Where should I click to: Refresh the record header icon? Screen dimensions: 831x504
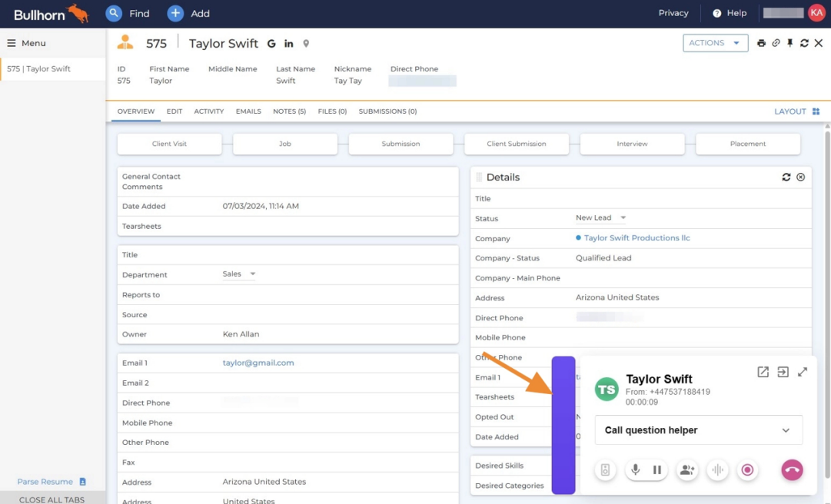(x=804, y=43)
